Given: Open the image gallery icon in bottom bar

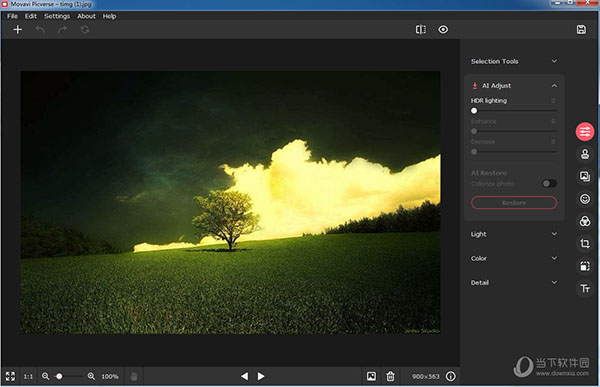Looking at the screenshot, I should point(371,376).
